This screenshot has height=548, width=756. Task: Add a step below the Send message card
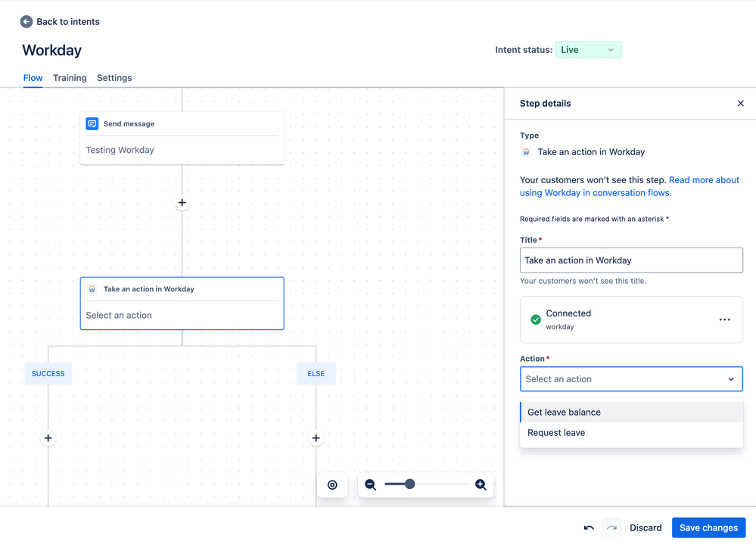coord(182,203)
